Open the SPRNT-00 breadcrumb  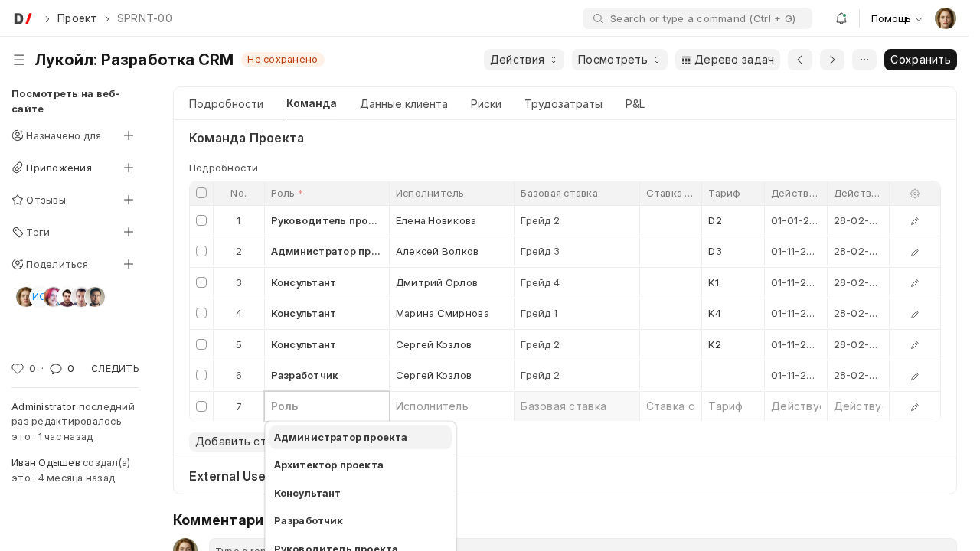(145, 18)
